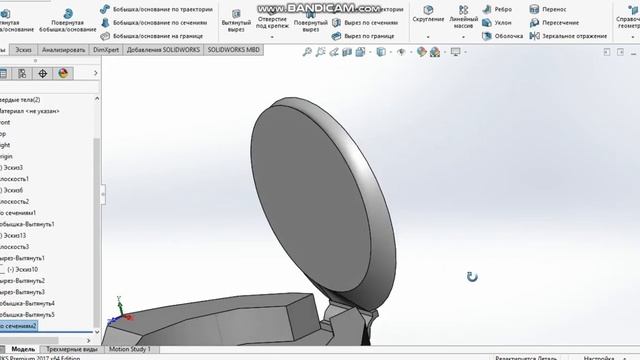Open DimXpert ribbon tab
This screenshot has width=640, height=360.
[x=106, y=50]
